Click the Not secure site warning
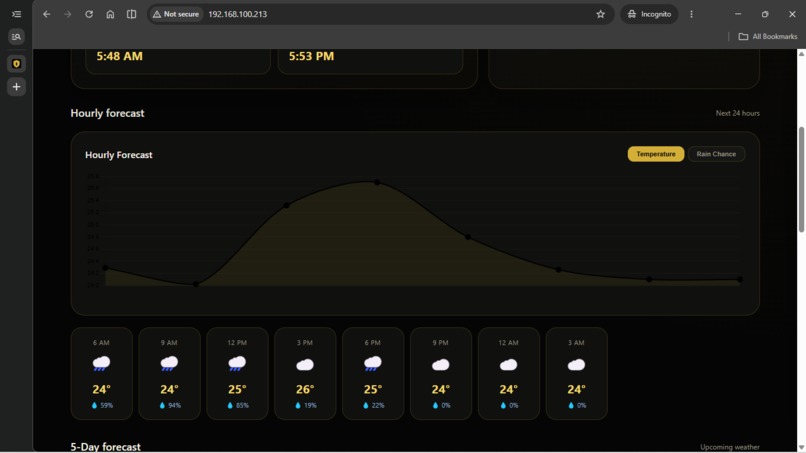806x453 pixels. click(176, 14)
